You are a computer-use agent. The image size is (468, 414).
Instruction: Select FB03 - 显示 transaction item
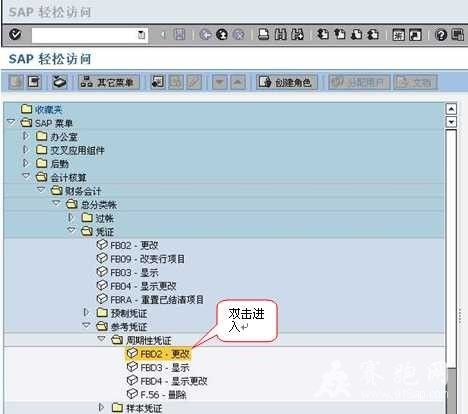(x=127, y=272)
